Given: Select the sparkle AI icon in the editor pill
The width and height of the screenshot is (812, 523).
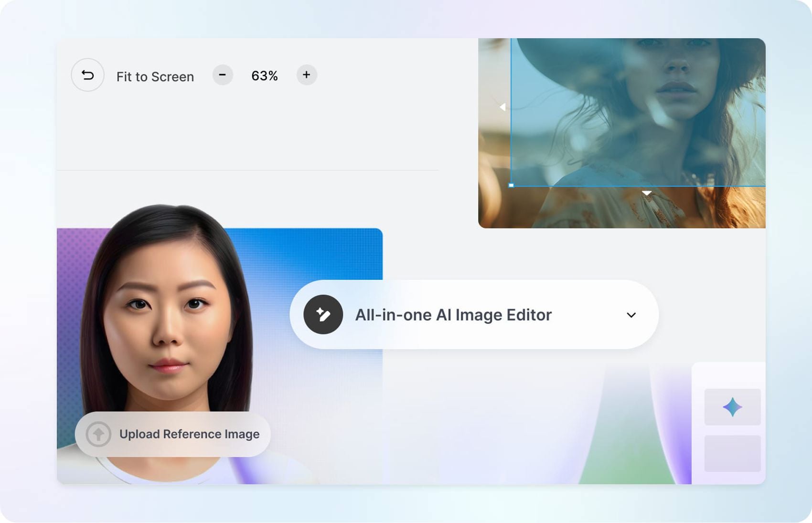Looking at the screenshot, I should [x=323, y=315].
